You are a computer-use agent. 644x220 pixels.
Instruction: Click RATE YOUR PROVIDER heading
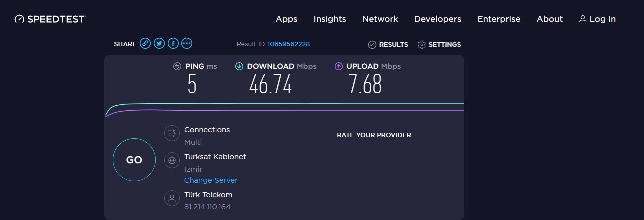pos(374,135)
